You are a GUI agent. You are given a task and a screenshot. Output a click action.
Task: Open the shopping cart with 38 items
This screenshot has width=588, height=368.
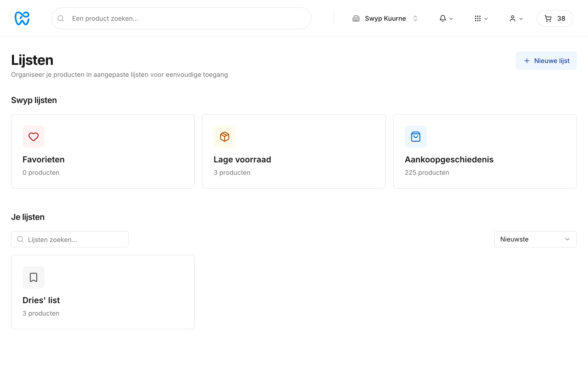click(555, 18)
